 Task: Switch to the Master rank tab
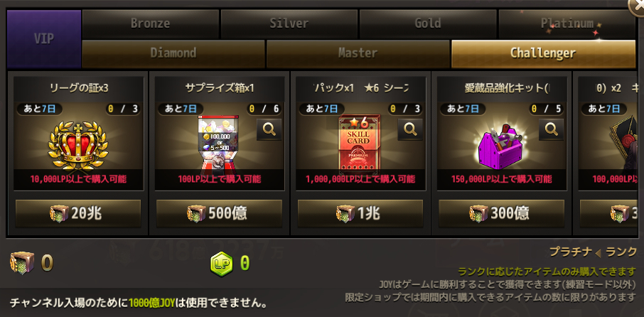[358, 53]
